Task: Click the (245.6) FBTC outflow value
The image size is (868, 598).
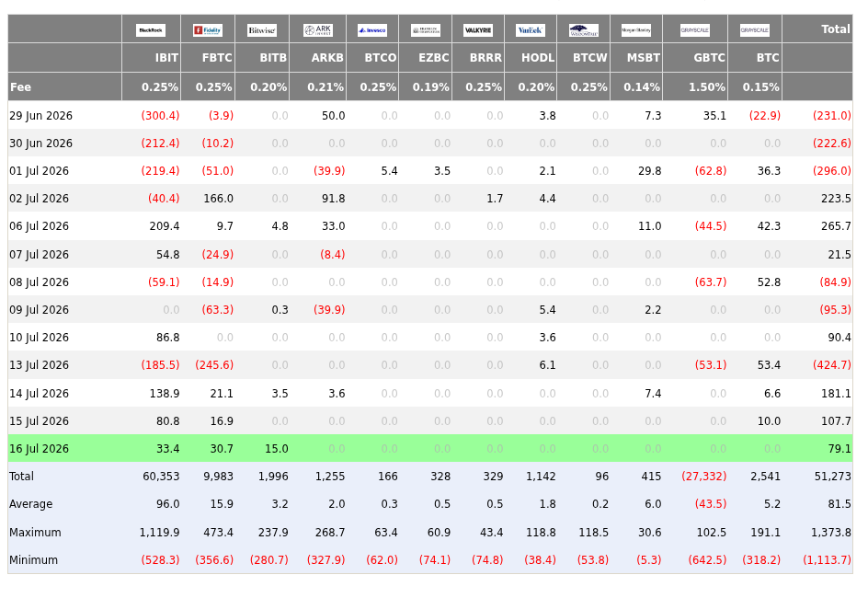Action: pyautogui.click(x=214, y=365)
